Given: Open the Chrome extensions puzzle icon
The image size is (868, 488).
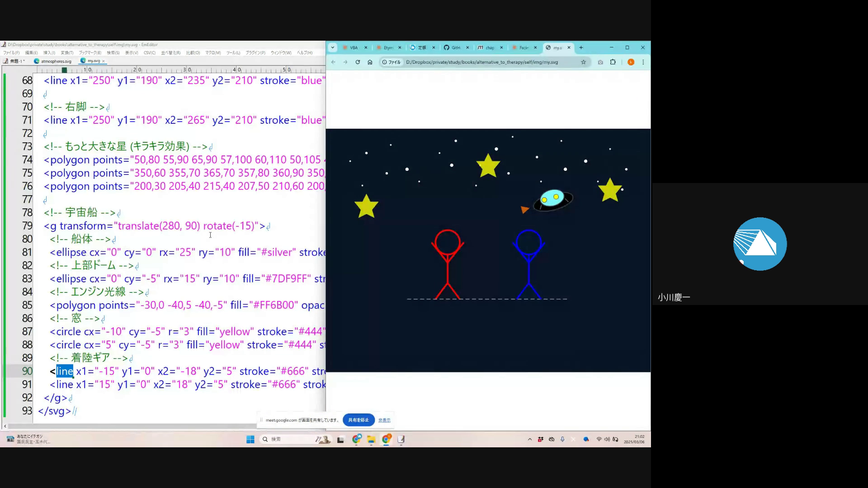Looking at the screenshot, I should click(x=613, y=62).
